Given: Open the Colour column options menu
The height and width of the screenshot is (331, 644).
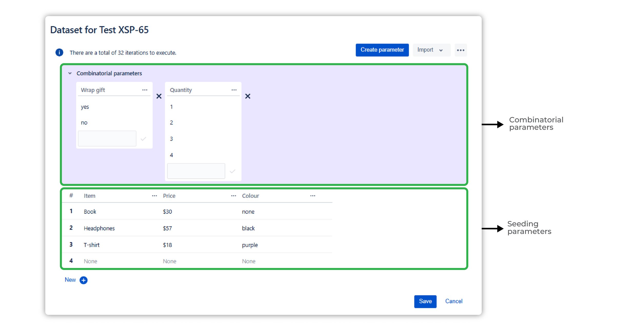Looking at the screenshot, I should [x=312, y=195].
